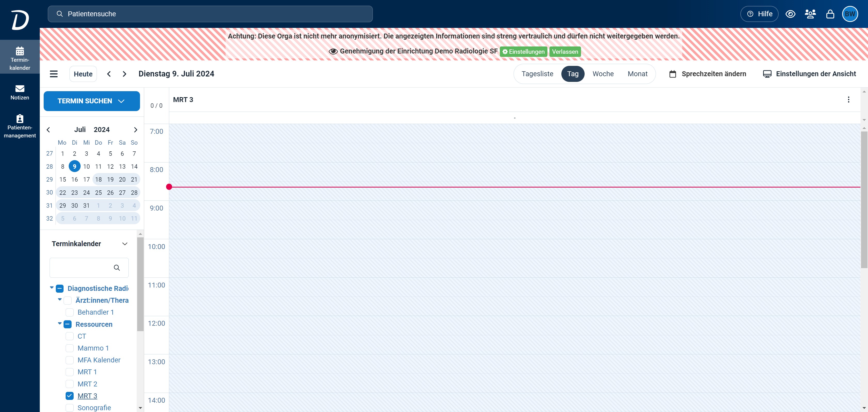This screenshot has width=868, height=412.
Task: Check the Behandler 1 checkbox
Action: [x=70, y=312]
